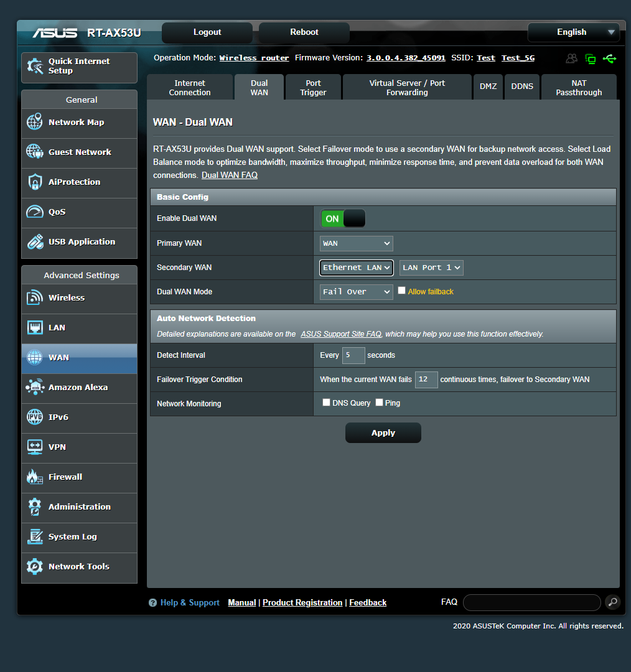This screenshot has height=672, width=631.
Task: Open the Dual WAN FAQ link
Action: click(229, 175)
